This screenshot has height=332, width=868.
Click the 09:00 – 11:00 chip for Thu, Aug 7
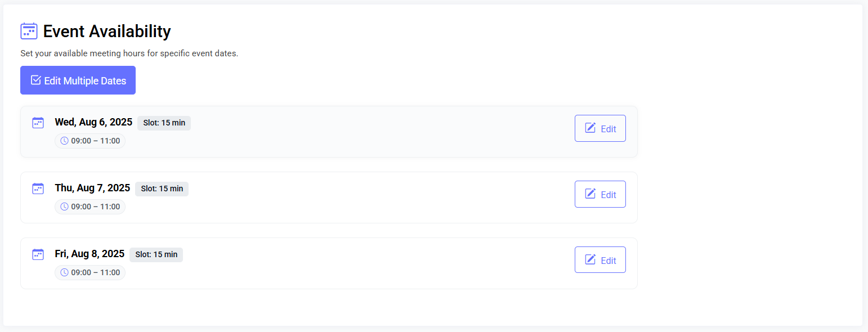[x=90, y=207]
